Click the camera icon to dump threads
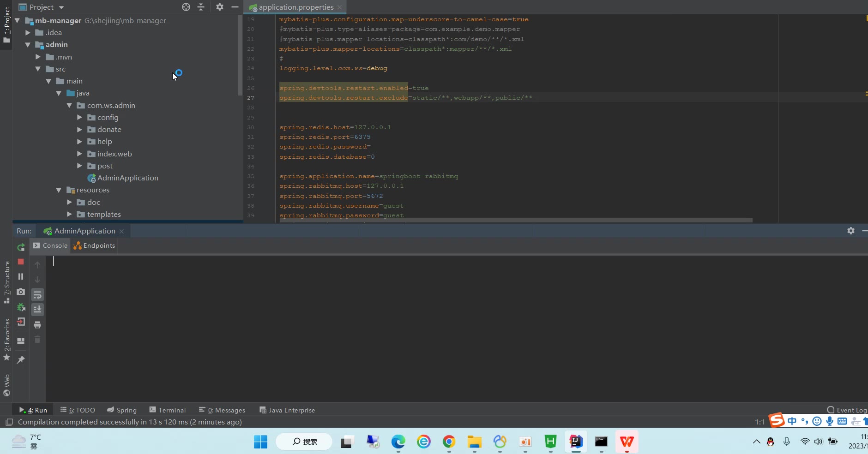 click(x=21, y=292)
